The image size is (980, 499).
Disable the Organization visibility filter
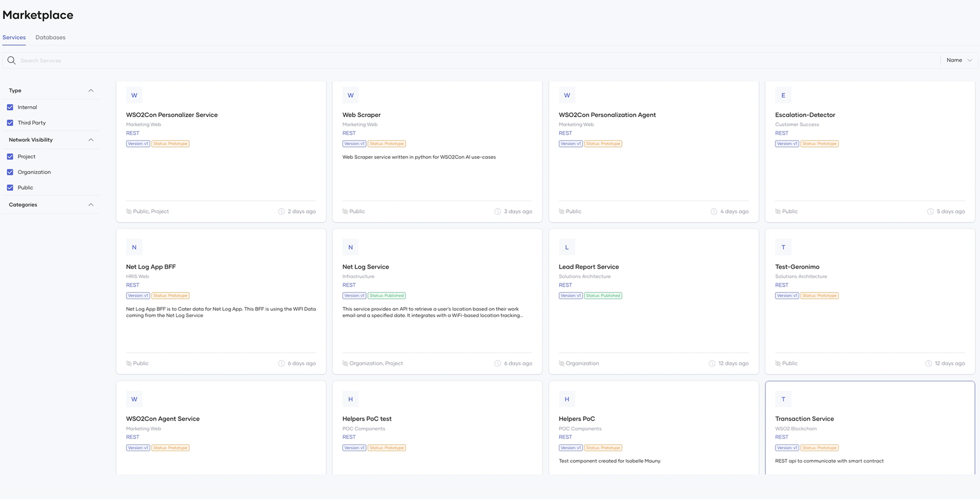pos(10,172)
